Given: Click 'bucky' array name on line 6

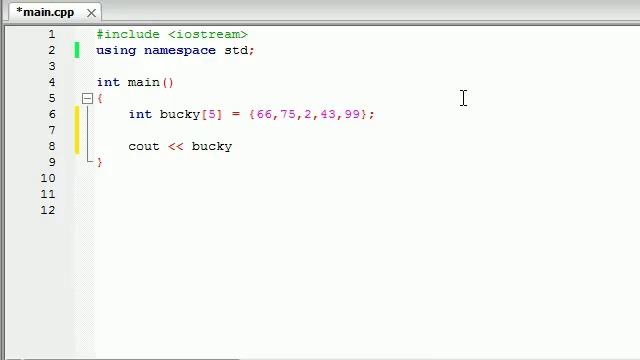Looking at the screenshot, I should (180, 115).
